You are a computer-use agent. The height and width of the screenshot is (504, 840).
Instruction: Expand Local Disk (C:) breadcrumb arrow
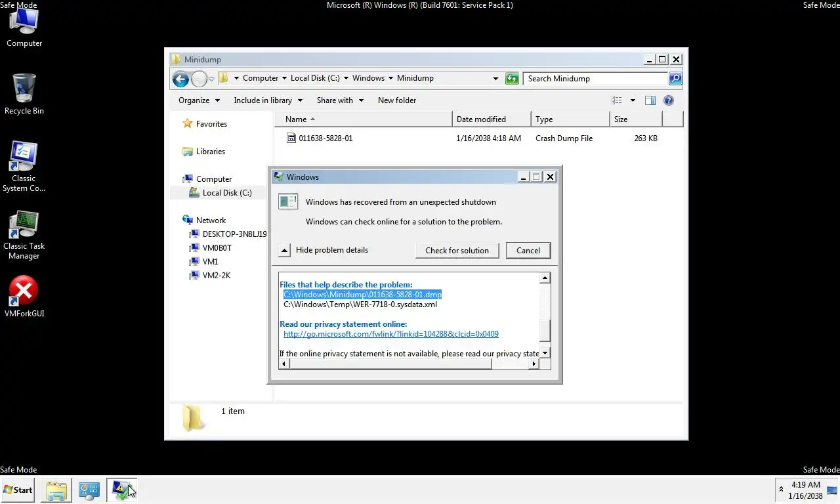[x=346, y=78]
